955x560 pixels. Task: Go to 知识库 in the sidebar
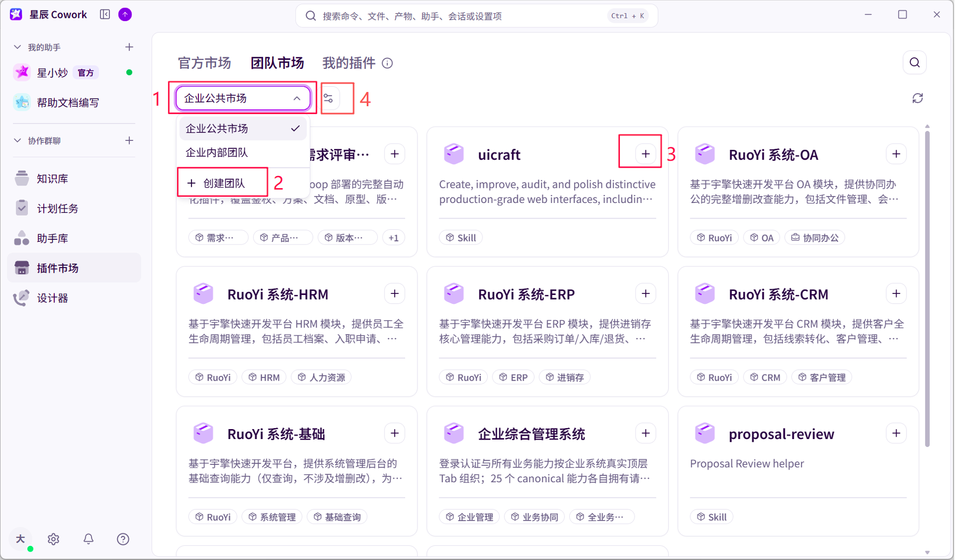(x=74, y=179)
